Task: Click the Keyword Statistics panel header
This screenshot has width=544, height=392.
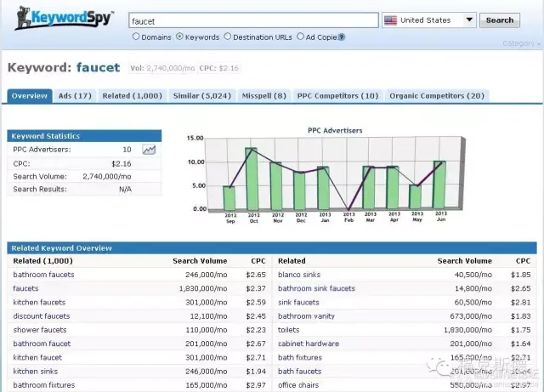Action: coord(84,136)
